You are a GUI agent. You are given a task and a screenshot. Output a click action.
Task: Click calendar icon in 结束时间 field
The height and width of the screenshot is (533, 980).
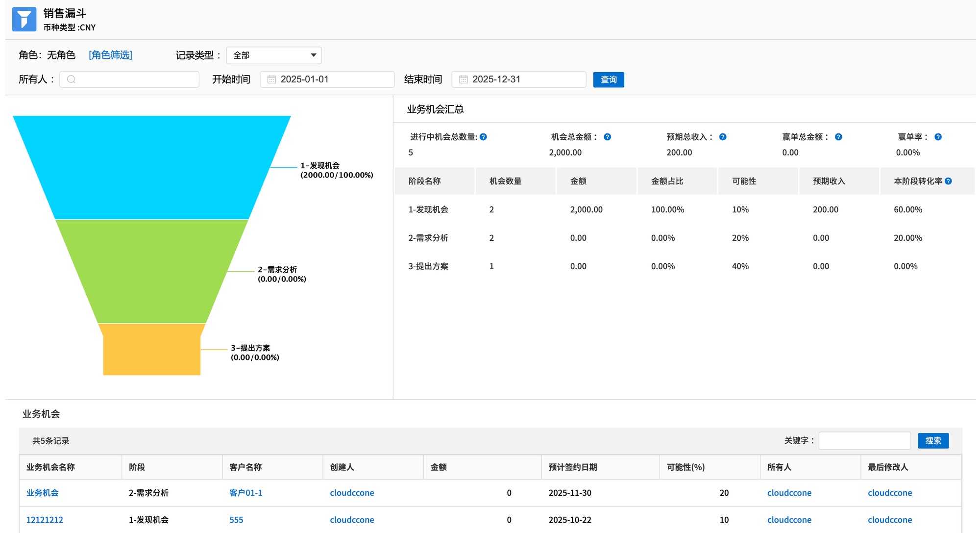463,79
